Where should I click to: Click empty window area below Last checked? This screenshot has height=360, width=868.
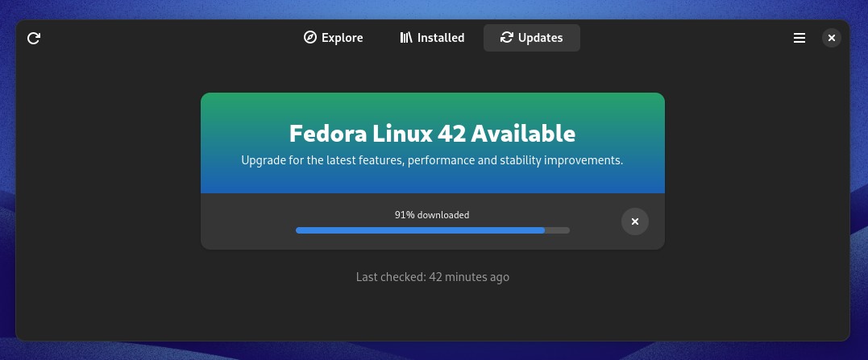click(432, 312)
